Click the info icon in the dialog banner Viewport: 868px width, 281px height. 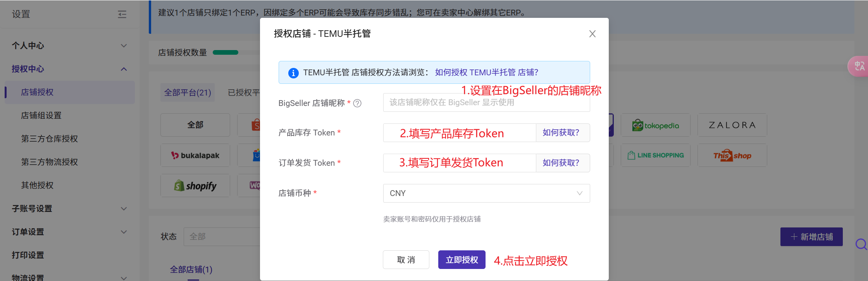(293, 73)
